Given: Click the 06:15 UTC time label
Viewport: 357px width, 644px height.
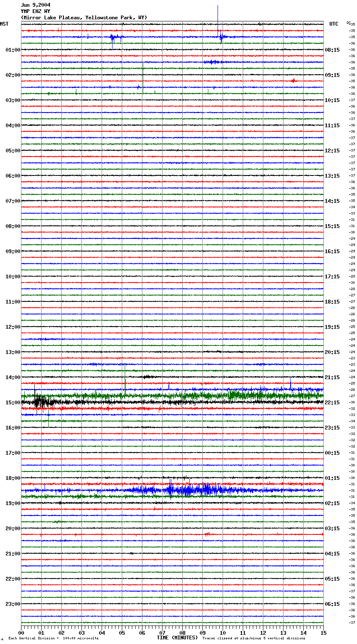Looking at the screenshot, I should click(332, 604).
